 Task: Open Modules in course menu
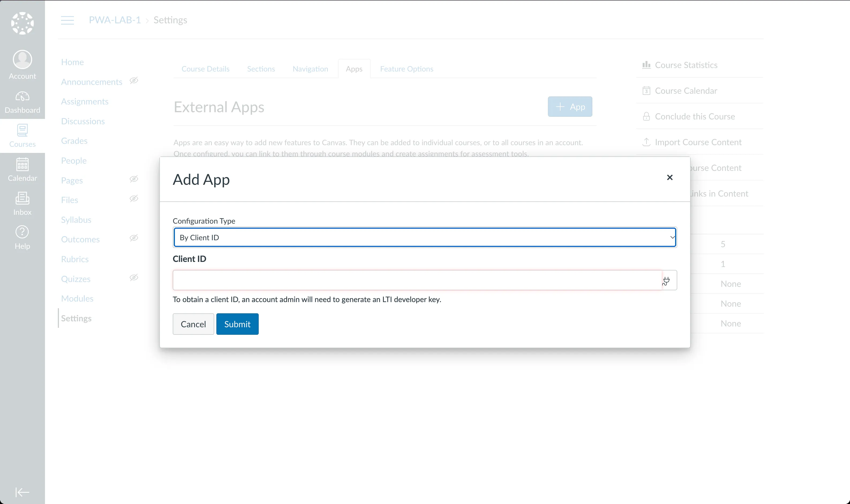pyautogui.click(x=77, y=299)
